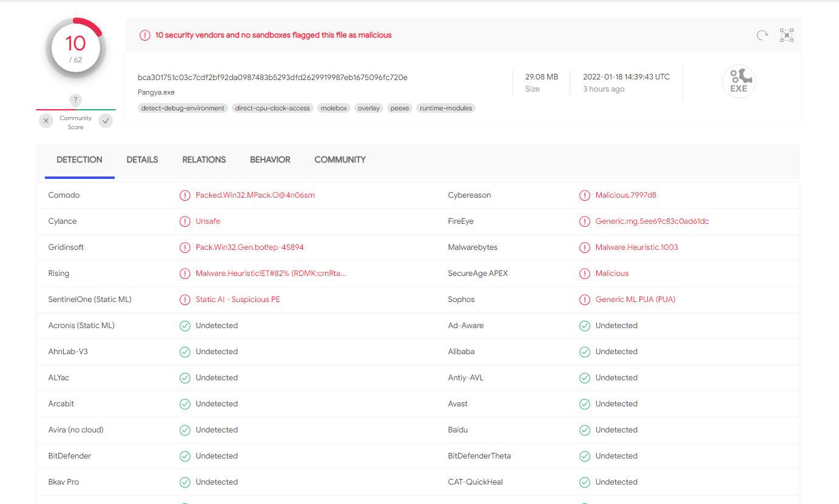Open the BEHAVIOR tab
Screen dimensions: 839x504
[270, 160]
